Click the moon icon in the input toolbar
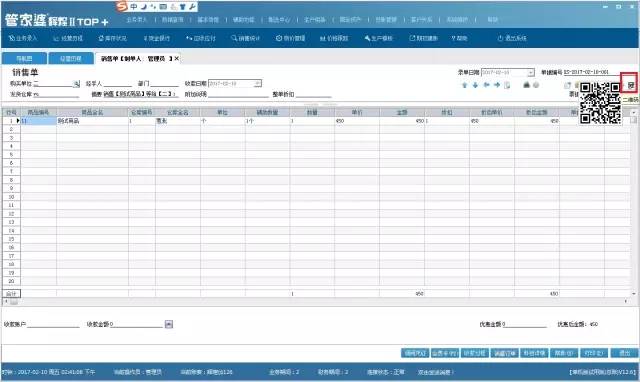The width and height of the screenshot is (640, 382). 144,7
